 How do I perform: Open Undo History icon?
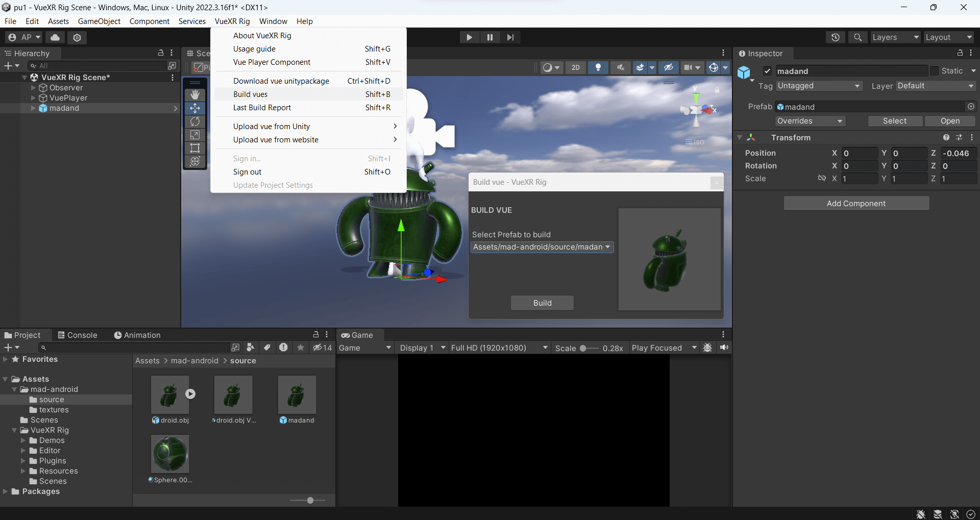pyautogui.click(x=836, y=37)
